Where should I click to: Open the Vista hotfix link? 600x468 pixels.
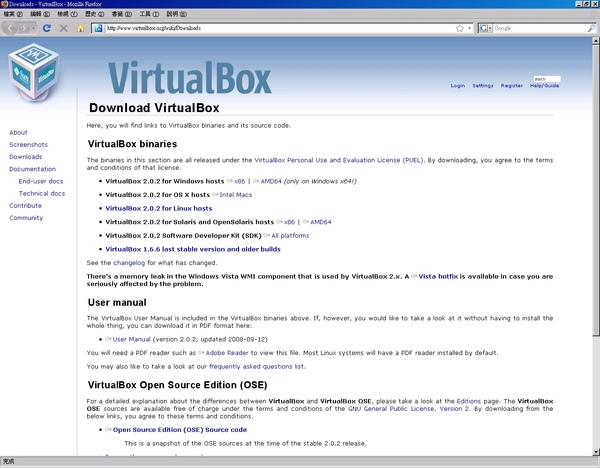[438, 276]
